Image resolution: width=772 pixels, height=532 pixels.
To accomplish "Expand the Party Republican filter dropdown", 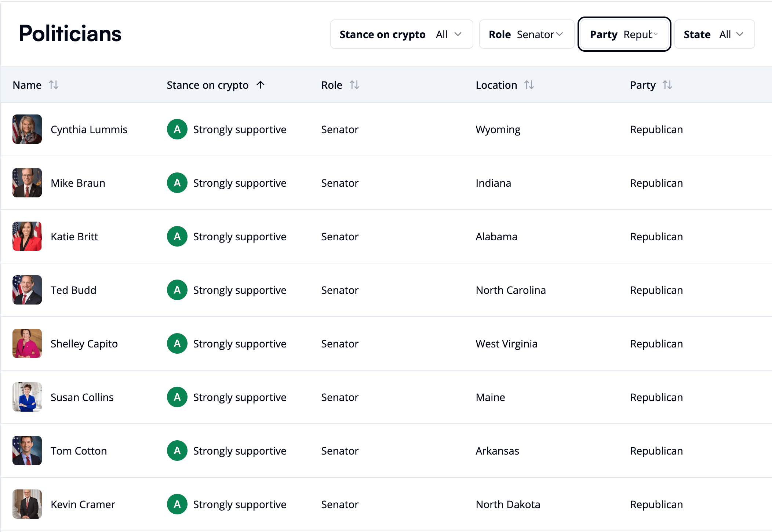I will [624, 34].
